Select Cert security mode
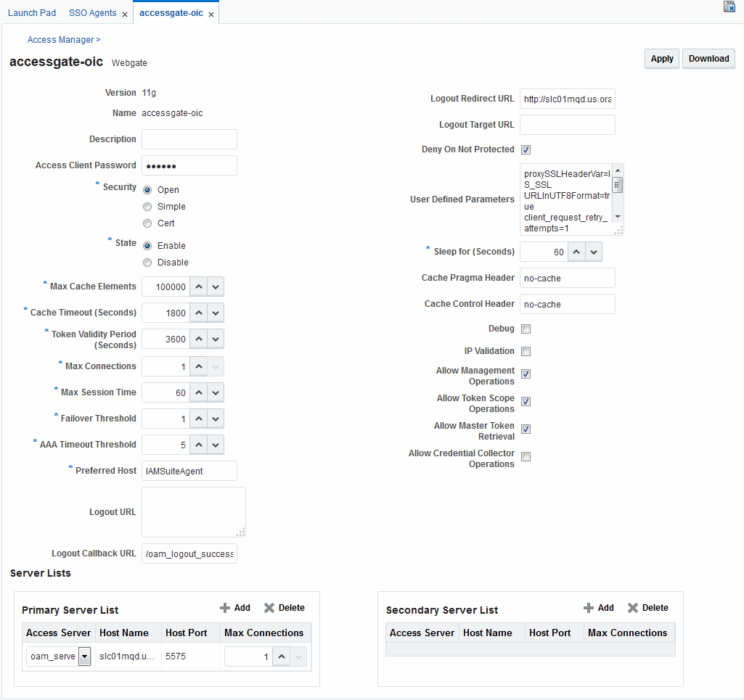 point(147,223)
